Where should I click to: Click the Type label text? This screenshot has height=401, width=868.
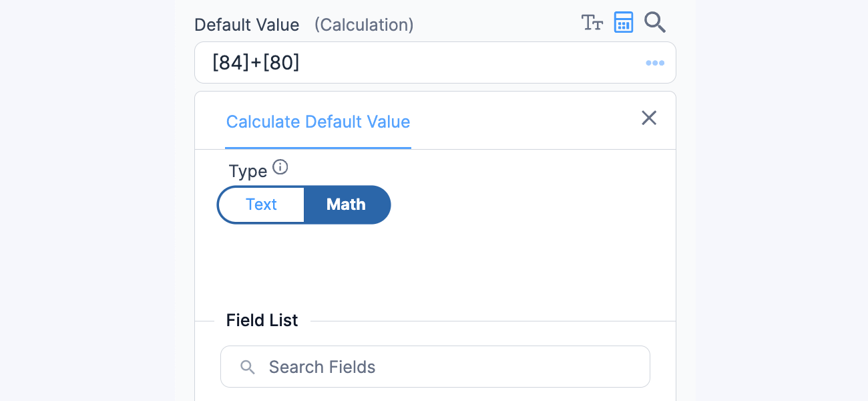(248, 171)
